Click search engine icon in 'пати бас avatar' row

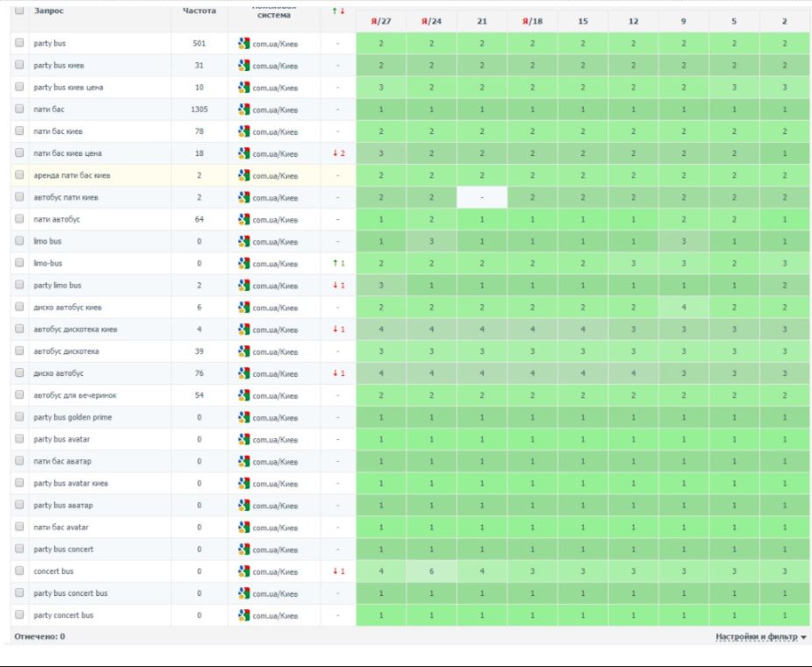click(x=244, y=528)
